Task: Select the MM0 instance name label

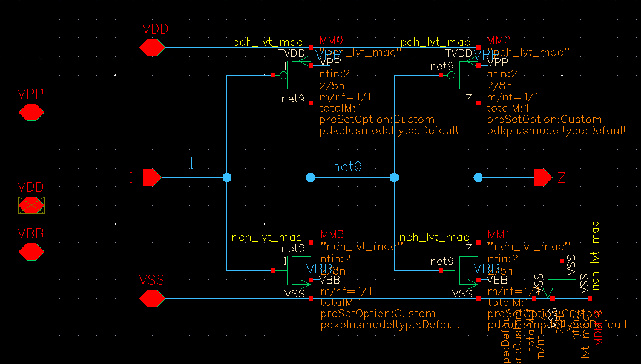Action: tap(330, 41)
